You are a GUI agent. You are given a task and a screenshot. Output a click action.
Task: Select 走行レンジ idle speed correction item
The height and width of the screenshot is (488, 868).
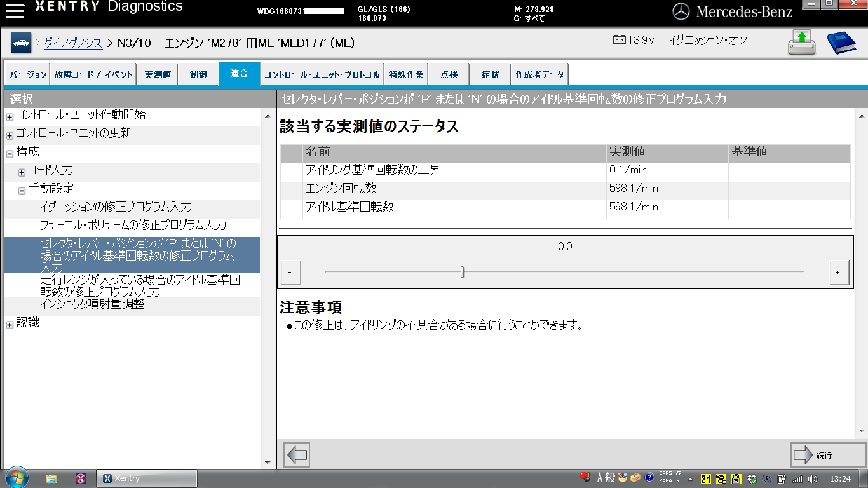tap(140, 286)
